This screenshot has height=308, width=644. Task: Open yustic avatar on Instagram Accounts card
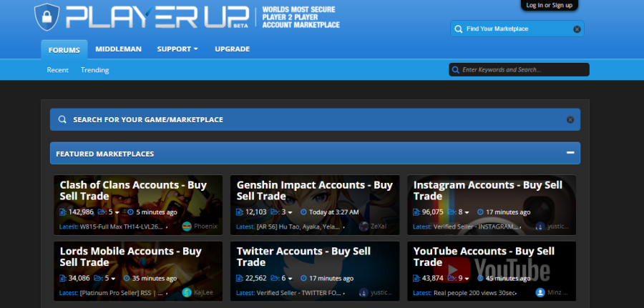[540, 227]
